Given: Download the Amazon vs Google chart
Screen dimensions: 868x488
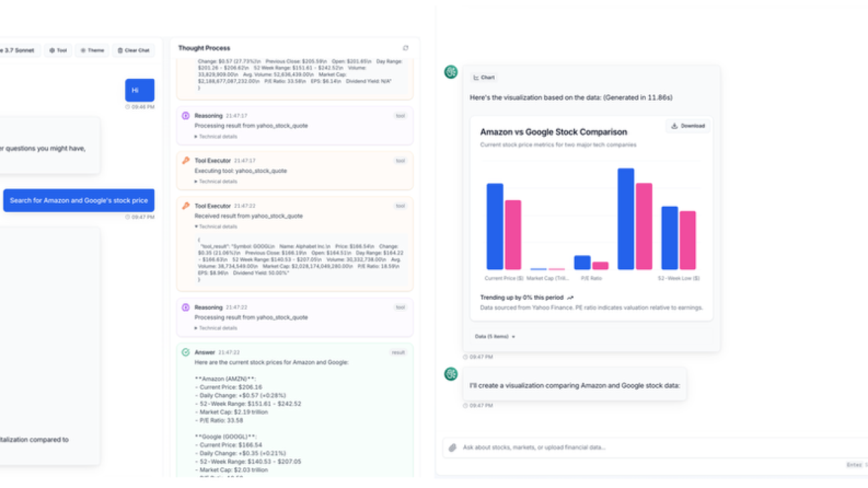Looking at the screenshot, I should coord(688,126).
